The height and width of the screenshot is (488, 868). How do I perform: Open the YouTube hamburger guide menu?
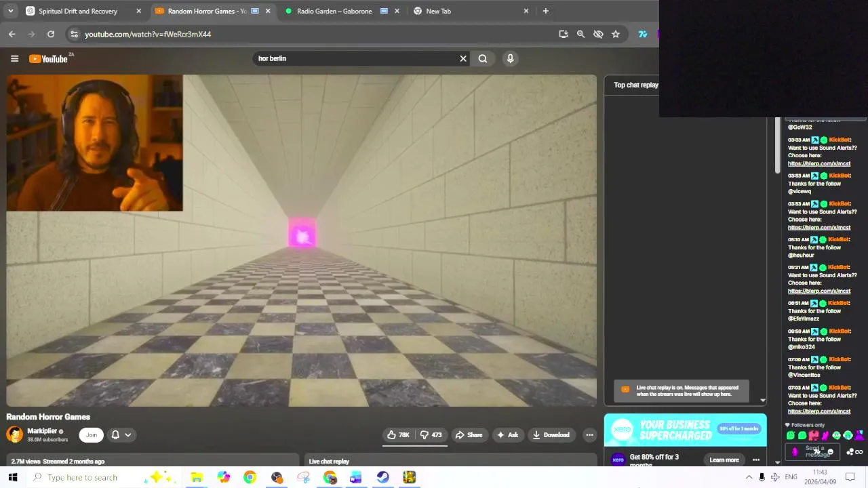[14, 58]
